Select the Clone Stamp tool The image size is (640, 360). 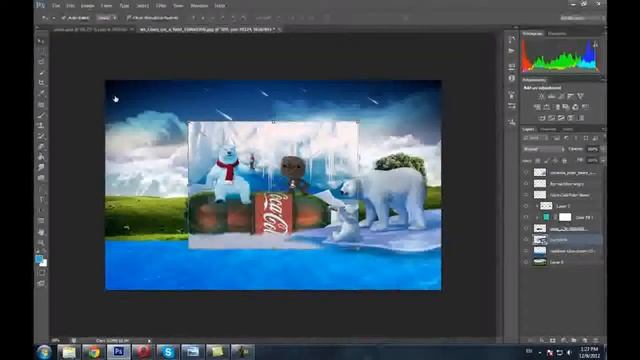pos(41,125)
